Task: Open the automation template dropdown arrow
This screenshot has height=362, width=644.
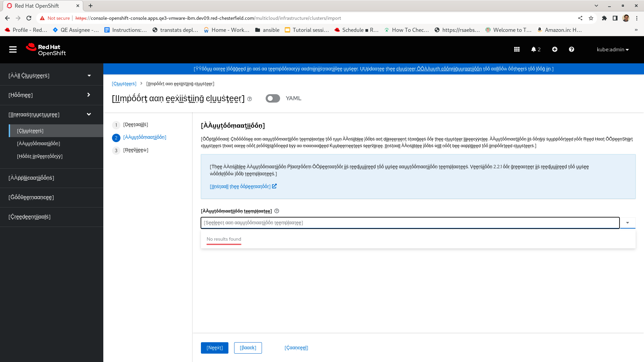Action: (627, 223)
